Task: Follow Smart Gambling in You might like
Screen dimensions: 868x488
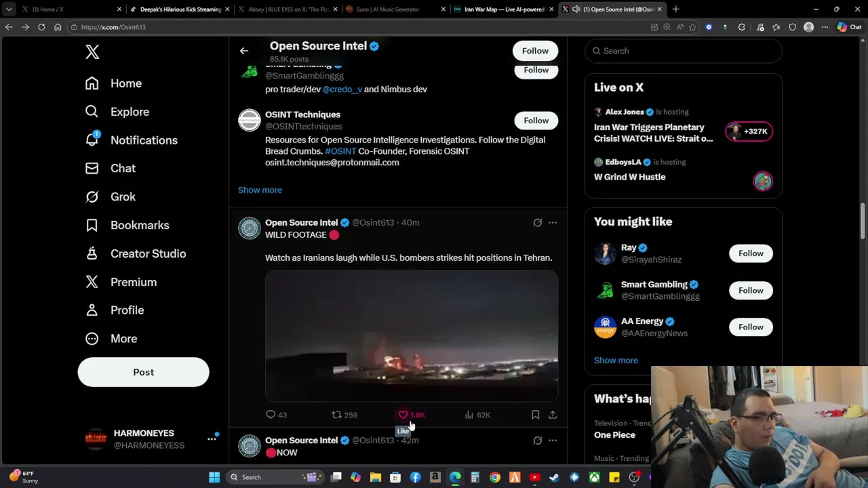Action: [x=751, y=290]
